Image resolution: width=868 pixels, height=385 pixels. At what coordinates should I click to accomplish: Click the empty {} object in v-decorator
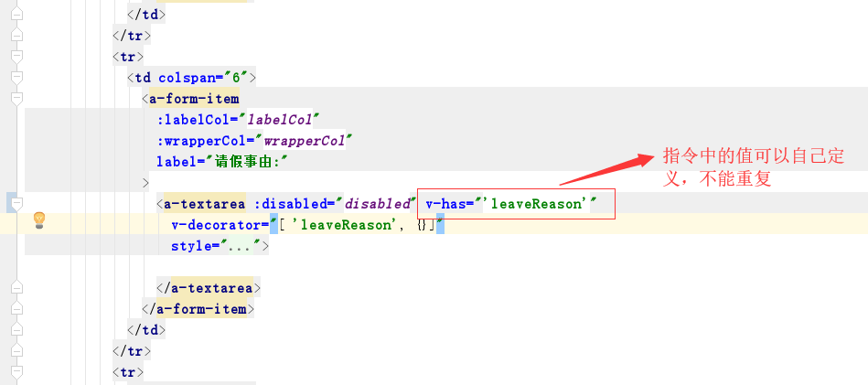422,225
